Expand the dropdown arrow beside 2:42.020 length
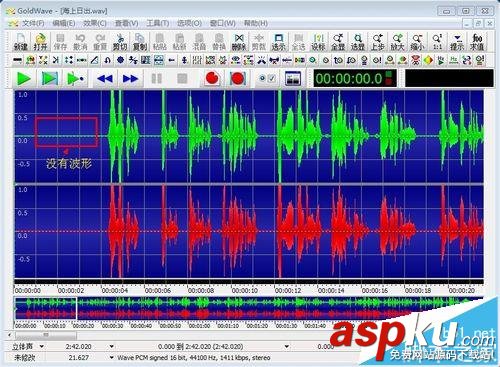Viewport: 500px width, 367px height. [111, 346]
